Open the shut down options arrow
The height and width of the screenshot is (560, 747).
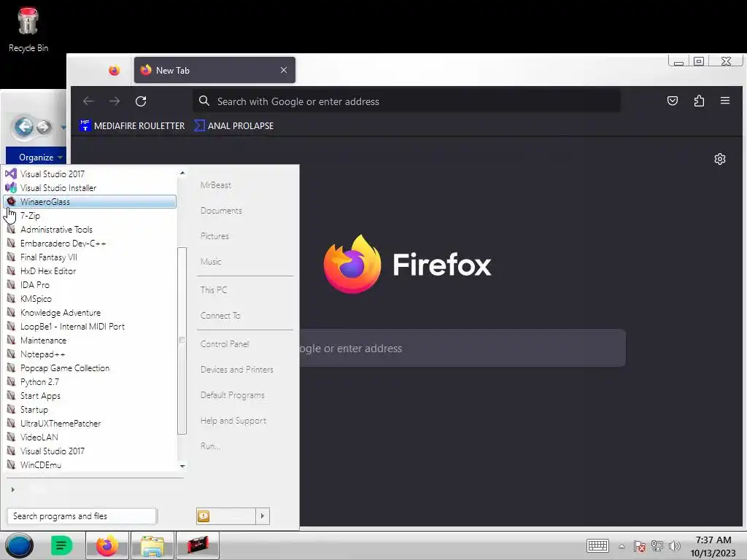tap(263, 516)
